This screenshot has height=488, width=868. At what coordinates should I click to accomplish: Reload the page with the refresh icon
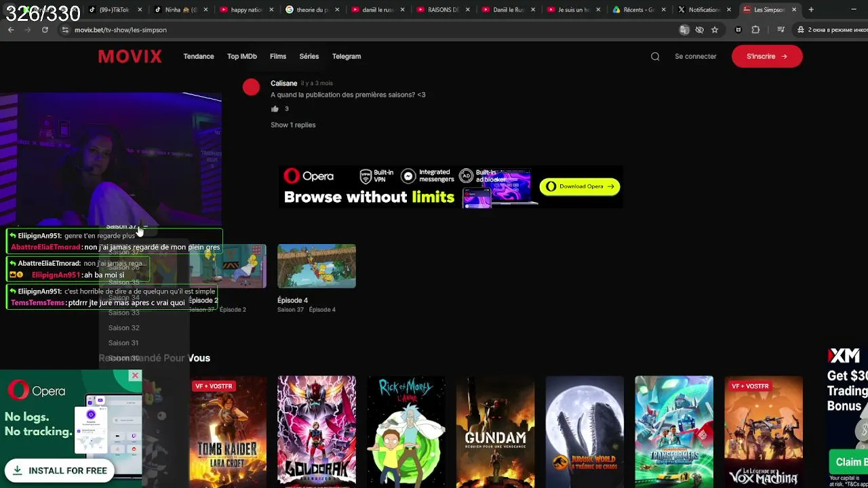[x=45, y=30]
